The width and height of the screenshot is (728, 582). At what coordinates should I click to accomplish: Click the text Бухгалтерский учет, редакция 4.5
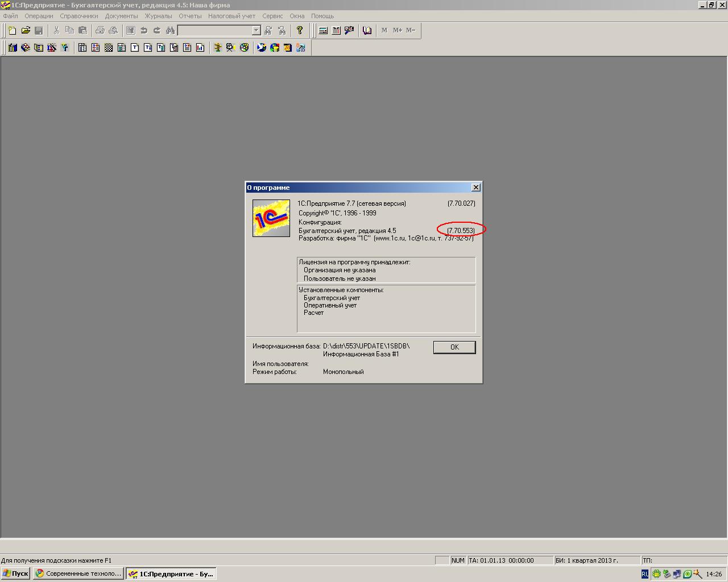(348, 231)
